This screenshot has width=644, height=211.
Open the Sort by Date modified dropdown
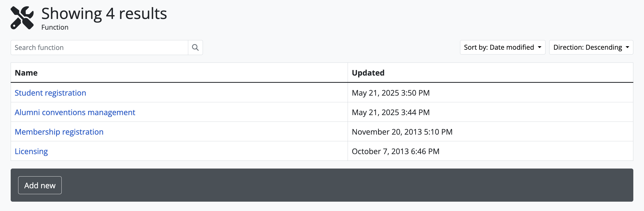tap(502, 47)
